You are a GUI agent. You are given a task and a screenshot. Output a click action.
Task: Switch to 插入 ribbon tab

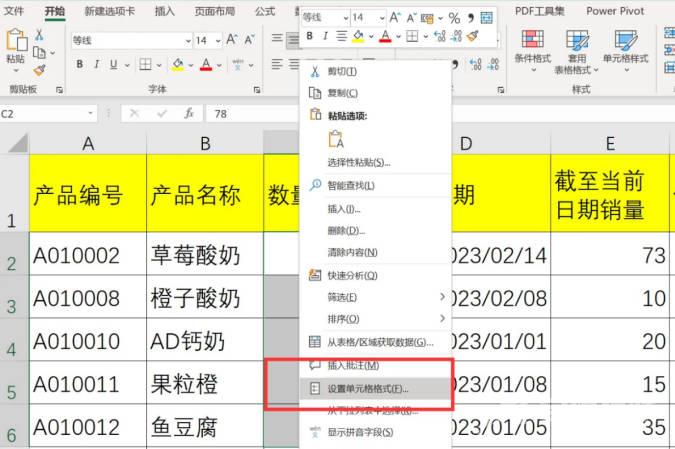tap(164, 11)
